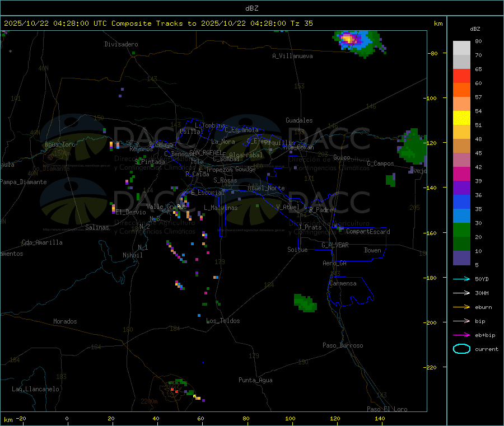Click the magenta color band above the 39 dBZ mark

pos(461,174)
